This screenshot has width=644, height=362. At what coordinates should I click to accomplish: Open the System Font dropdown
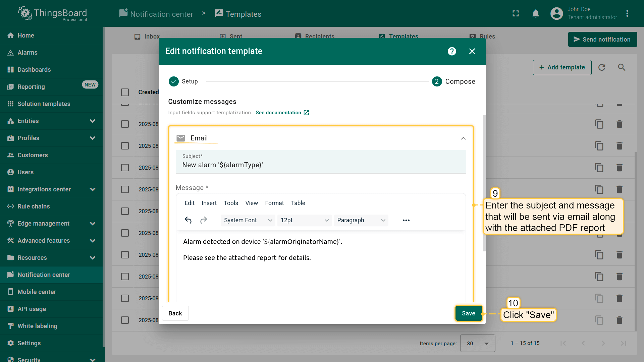(248, 220)
